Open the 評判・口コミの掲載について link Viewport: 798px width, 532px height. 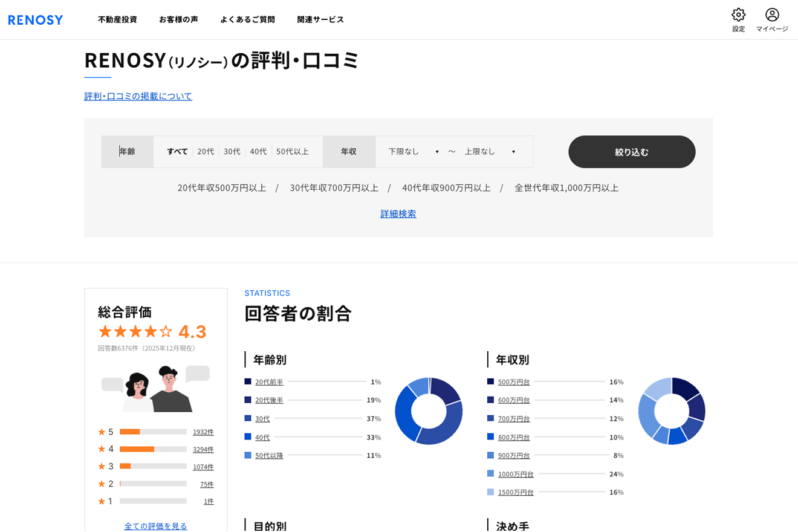[x=138, y=96]
